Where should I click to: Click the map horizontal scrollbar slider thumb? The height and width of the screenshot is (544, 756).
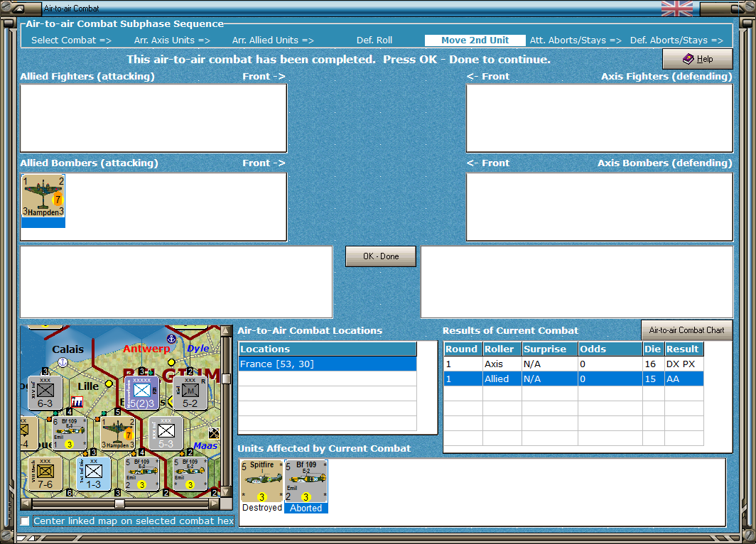[x=119, y=504]
